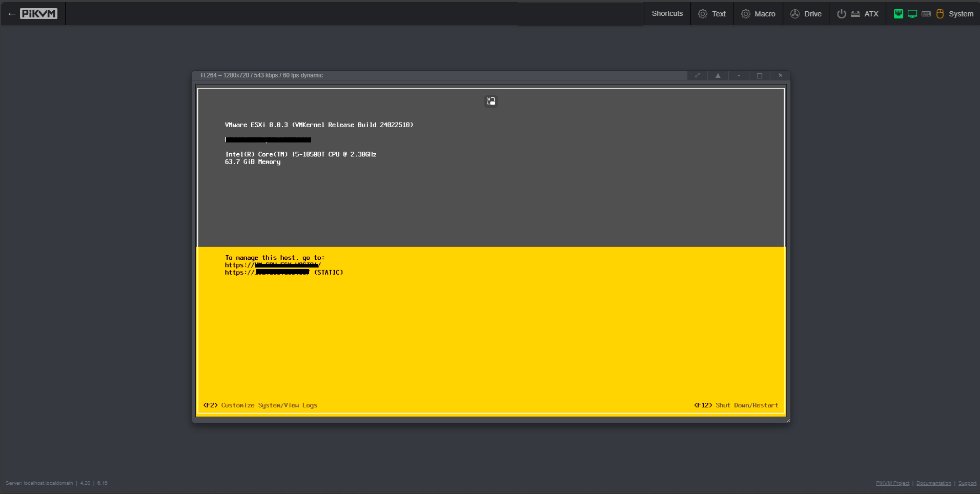Click the green network link status icon

899,14
